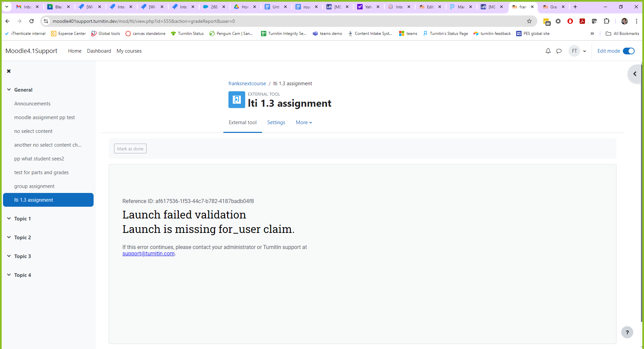Select the External tool tab
Image resolution: width=644 pixels, height=349 pixels.
(243, 122)
